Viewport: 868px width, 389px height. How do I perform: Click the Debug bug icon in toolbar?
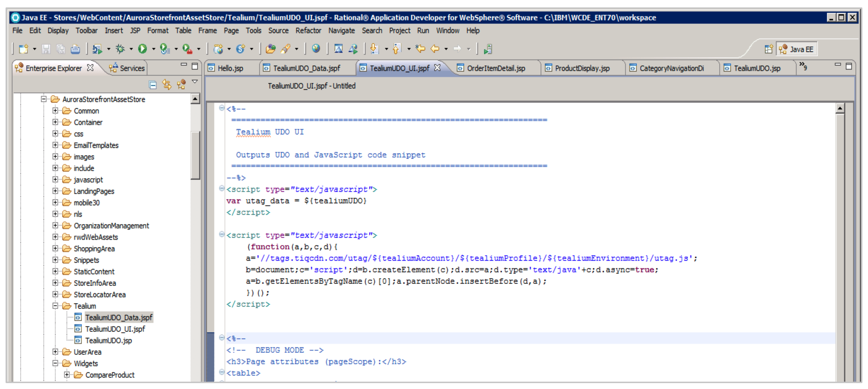pyautogui.click(x=120, y=49)
